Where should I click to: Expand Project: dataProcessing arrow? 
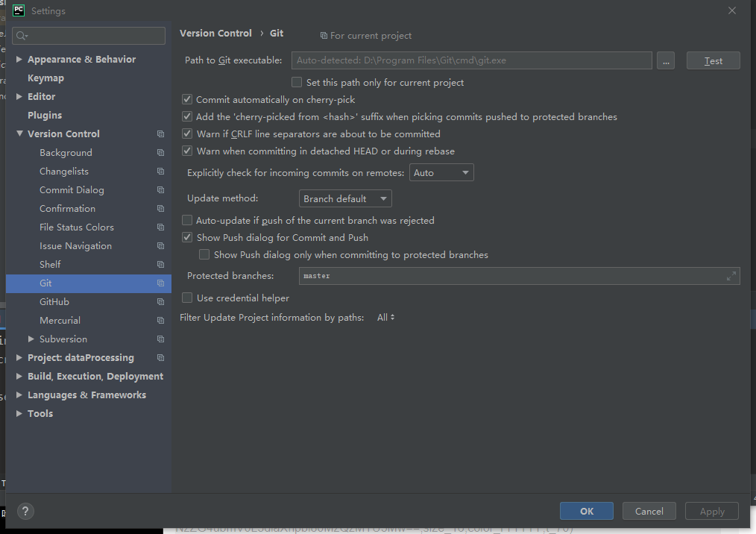(19, 357)
